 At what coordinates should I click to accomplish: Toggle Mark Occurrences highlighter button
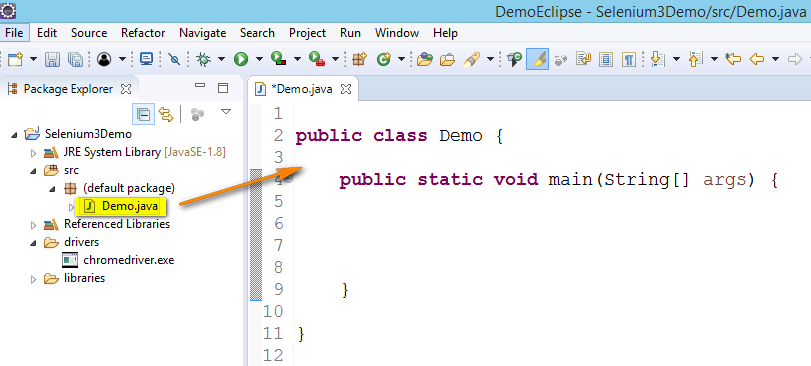tap(537, 59)
